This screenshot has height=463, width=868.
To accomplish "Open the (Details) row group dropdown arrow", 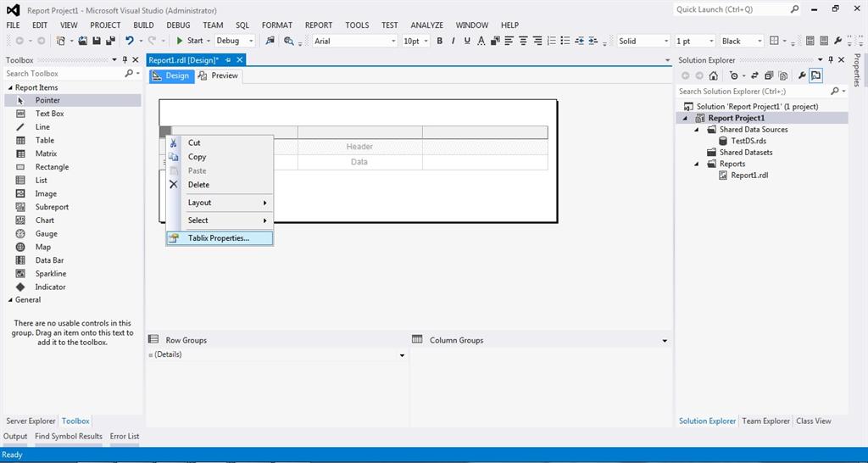I will tap(403, 355).
